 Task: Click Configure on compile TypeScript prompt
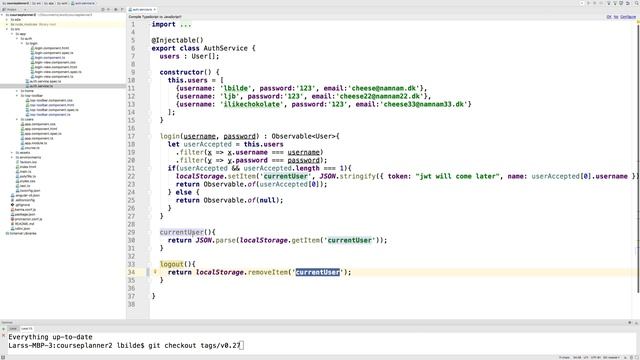click(x=628, y=17)
